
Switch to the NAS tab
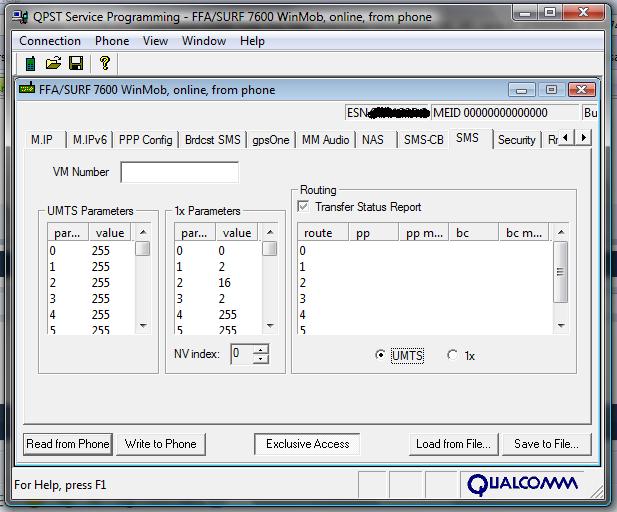[373, 140]
